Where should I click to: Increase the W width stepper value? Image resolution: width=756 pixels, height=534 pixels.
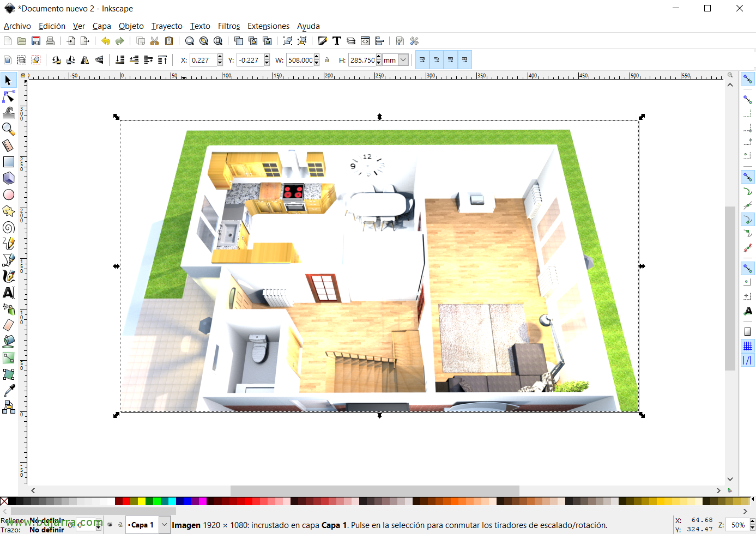coord(317,57)
